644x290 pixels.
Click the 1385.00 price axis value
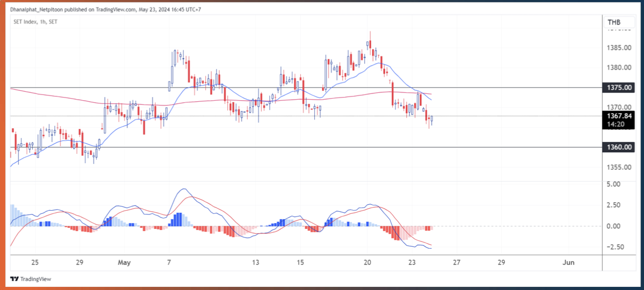[620, 48]
